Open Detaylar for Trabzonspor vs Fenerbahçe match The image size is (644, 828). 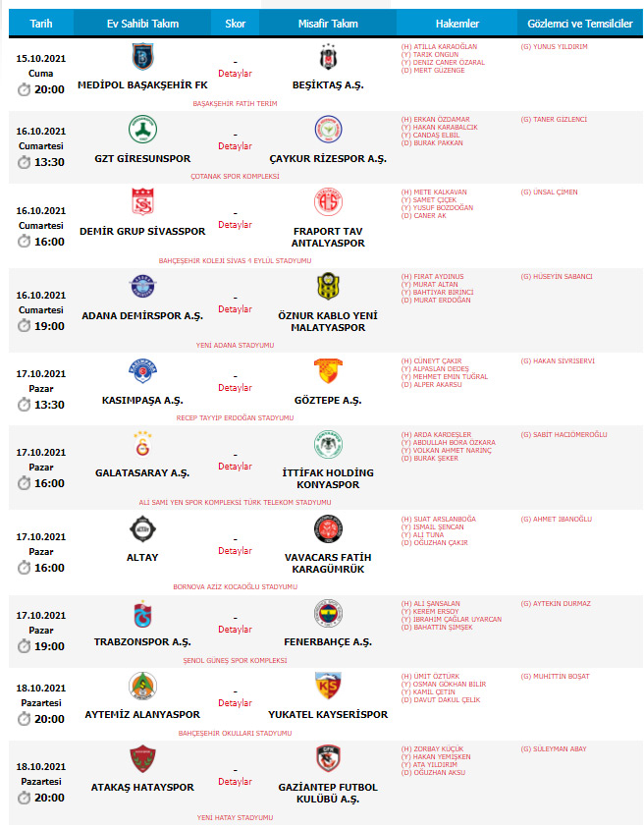[235, 630]
